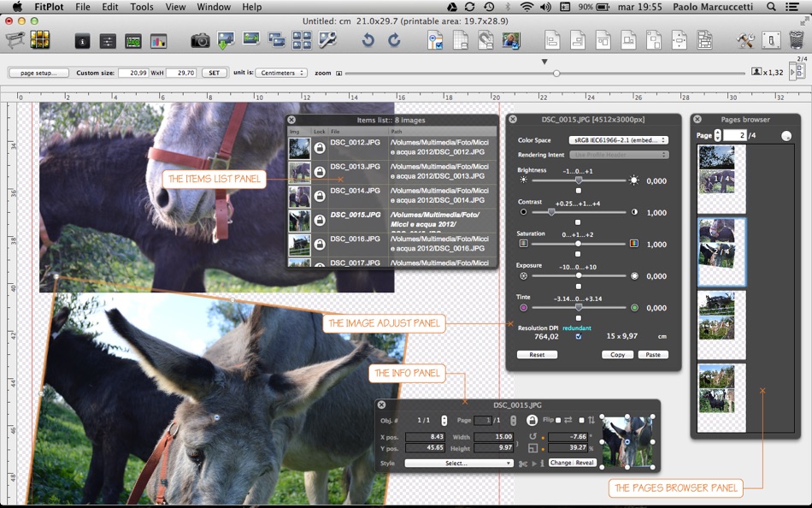The width and height of the screenshot is (812, 508).
Task: Check the first Flip checkbox
Action: tap(559, 420)
